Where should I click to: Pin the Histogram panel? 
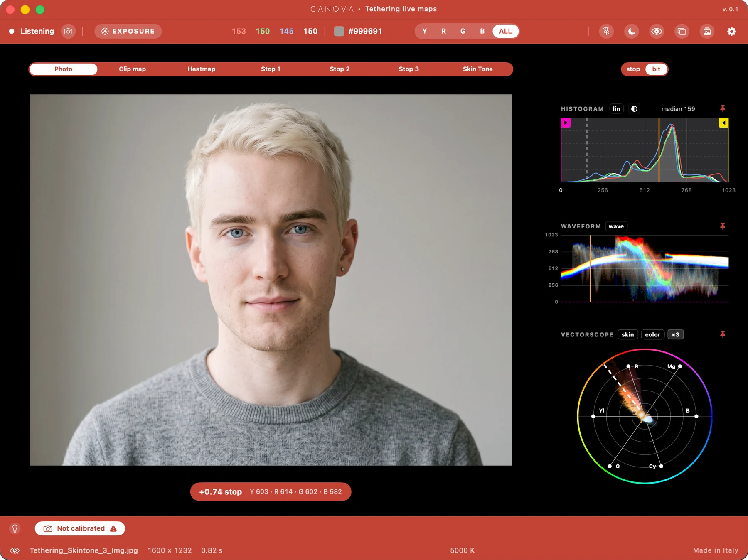[x=723, y=108]
